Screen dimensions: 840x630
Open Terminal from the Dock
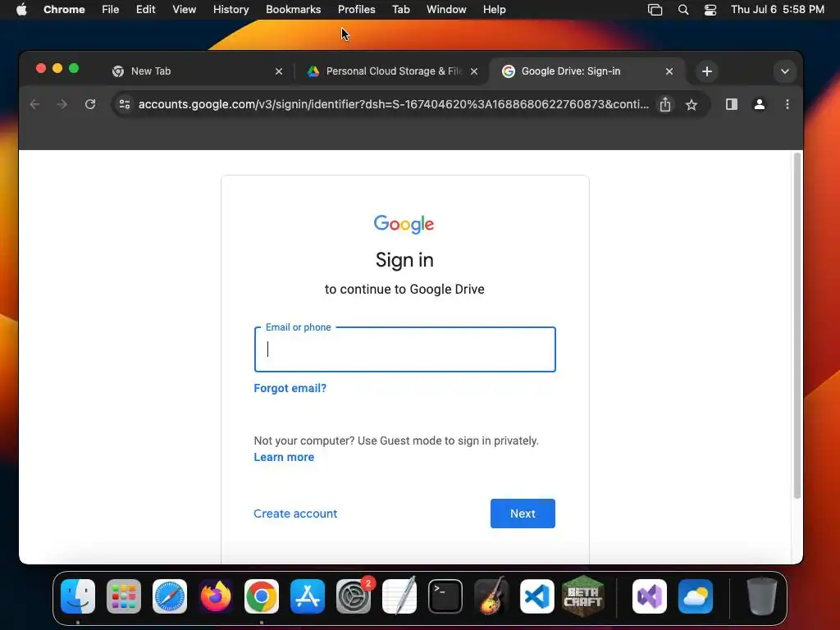click(445, 596)
